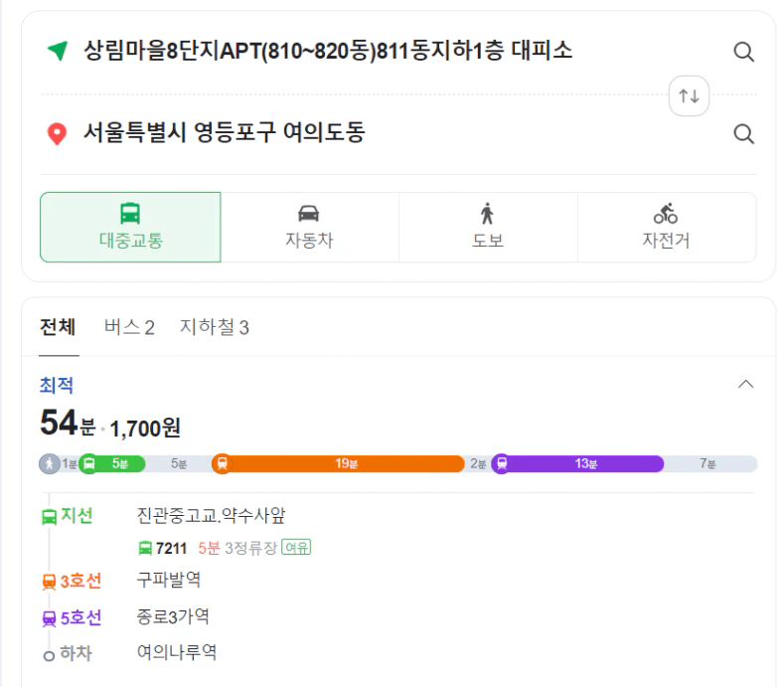Open the 지하철 3 tab
Viewport: 784px width, 687px height.
[x=214, y=327]
